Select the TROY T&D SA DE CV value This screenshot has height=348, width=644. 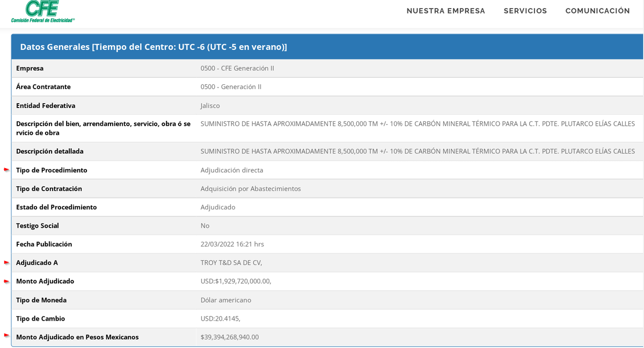(x=231, y=263)
